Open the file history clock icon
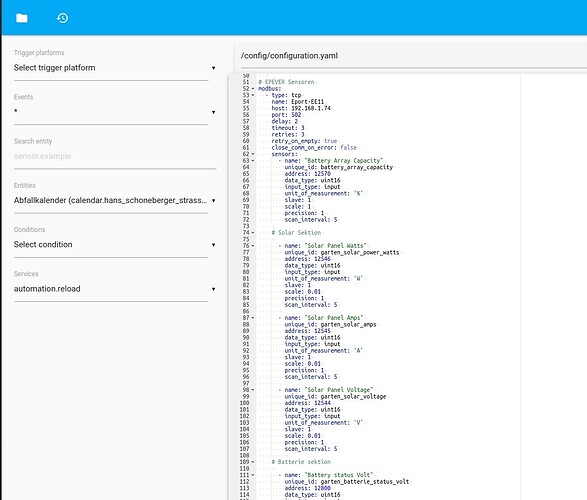The image size is (587, 500). [x=63, y=18]
